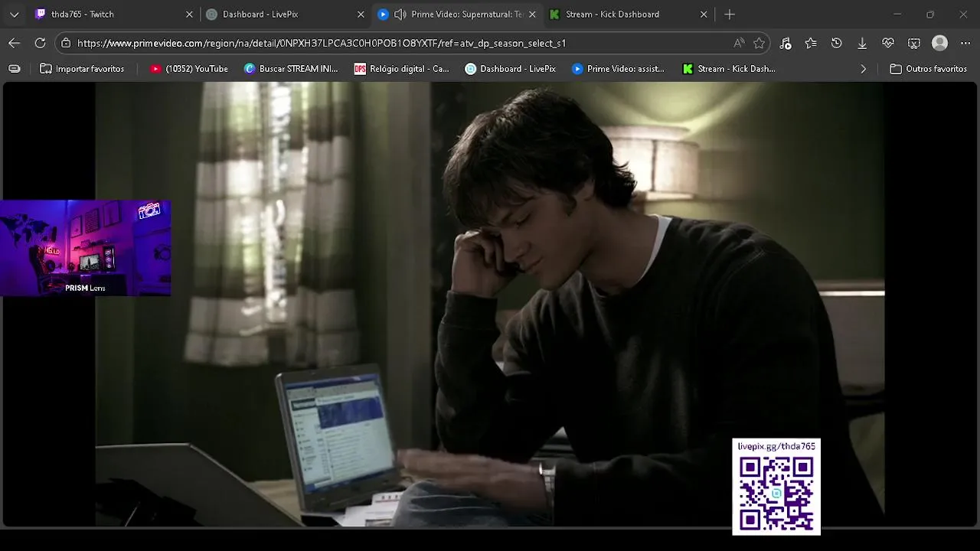Open the (10352) YouTube bookmark

(x=189, y=69)
